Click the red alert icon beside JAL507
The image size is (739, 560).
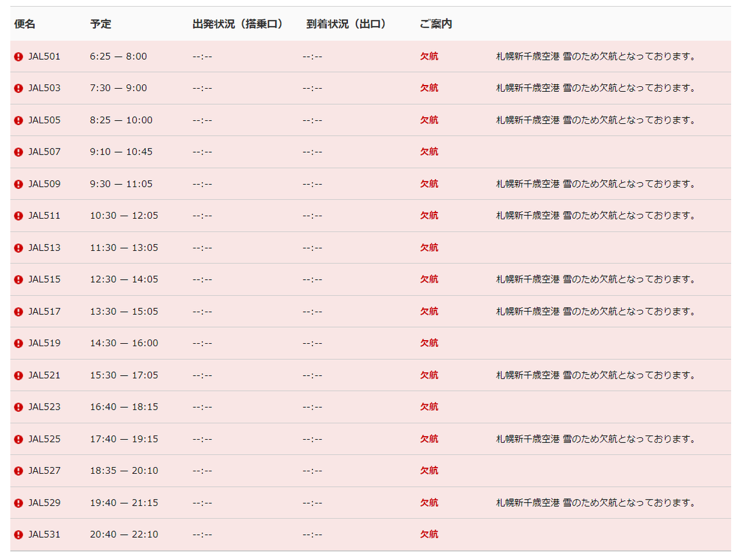pyautogui.click(x=18, y=152)
